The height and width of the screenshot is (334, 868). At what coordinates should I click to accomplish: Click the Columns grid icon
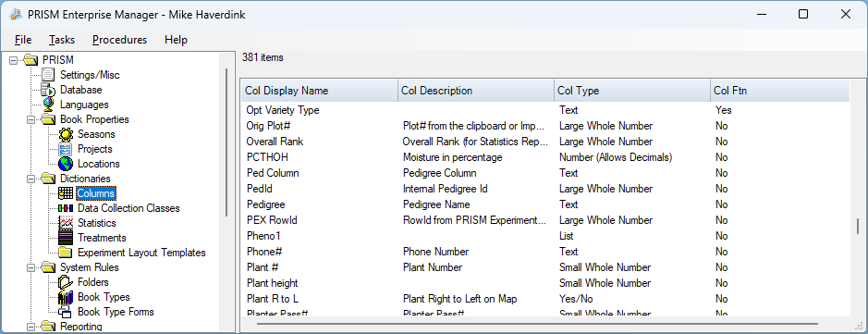pyautogui.click(x=66, y=193)
